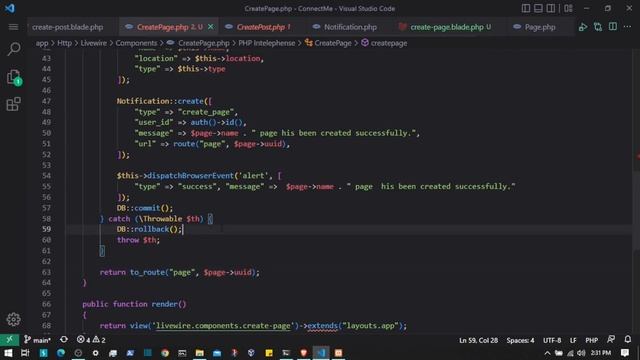
Task: Open Changes compare editor action
Action: click(598, 27)
